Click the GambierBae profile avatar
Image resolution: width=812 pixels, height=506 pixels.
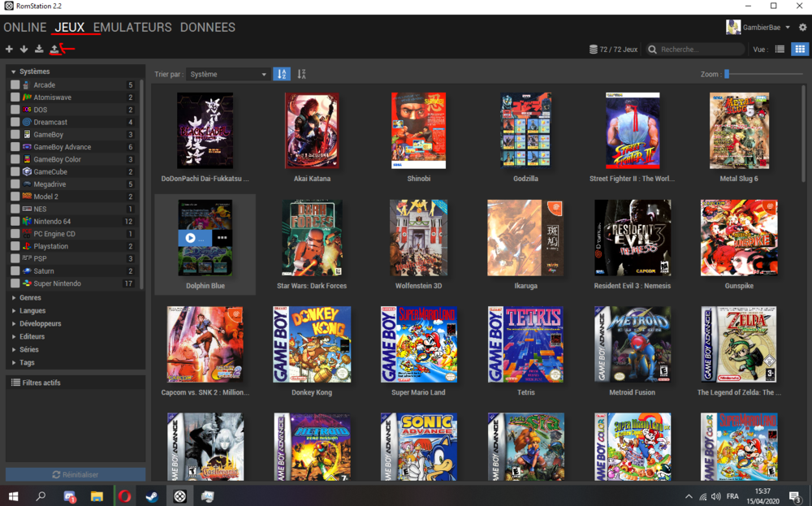click(x=733, y=28)
